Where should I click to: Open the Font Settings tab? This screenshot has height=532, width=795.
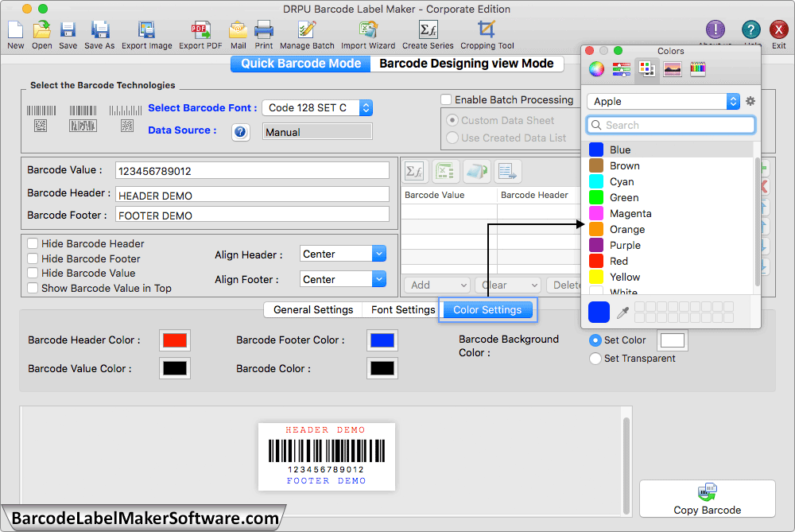(x=403, y=309)
